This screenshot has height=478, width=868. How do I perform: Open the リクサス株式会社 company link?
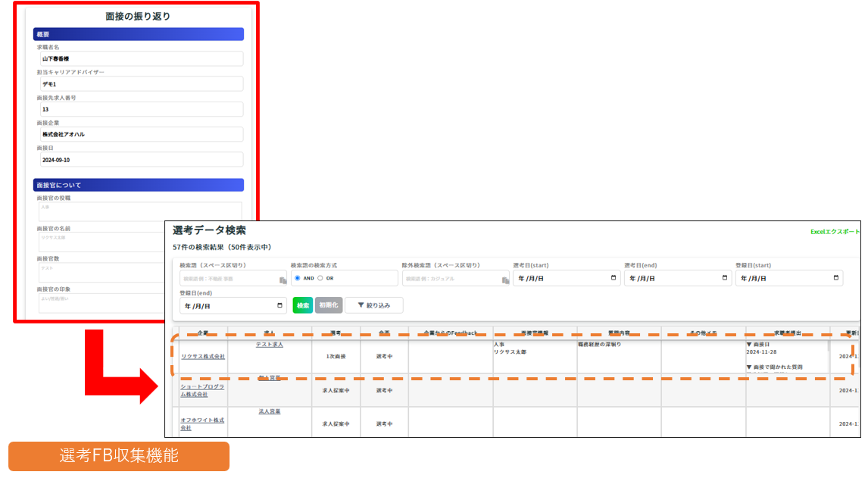(x=202, y=356)
